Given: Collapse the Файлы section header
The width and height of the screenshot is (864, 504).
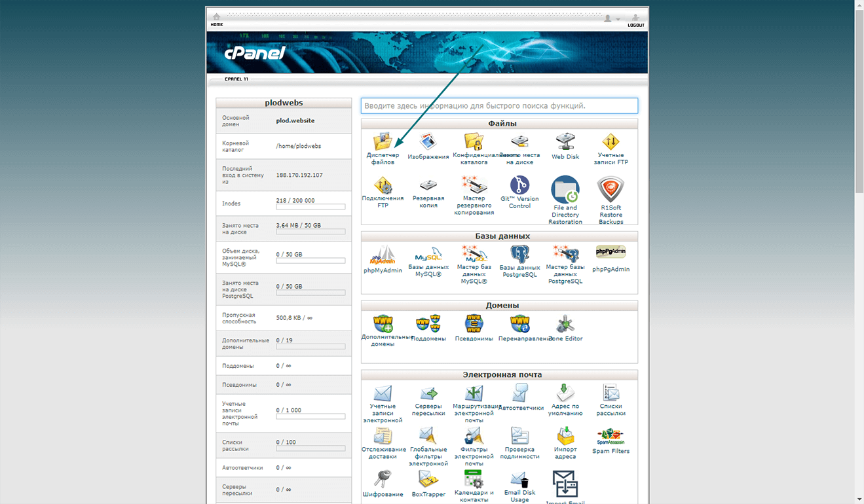Looking at the screenshot, I should (x=499, y=124).
